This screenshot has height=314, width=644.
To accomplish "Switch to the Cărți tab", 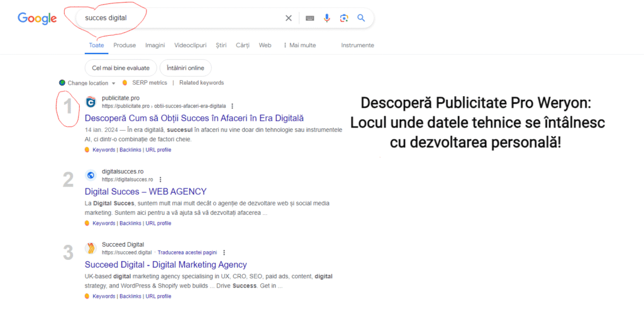I will 242,45.
